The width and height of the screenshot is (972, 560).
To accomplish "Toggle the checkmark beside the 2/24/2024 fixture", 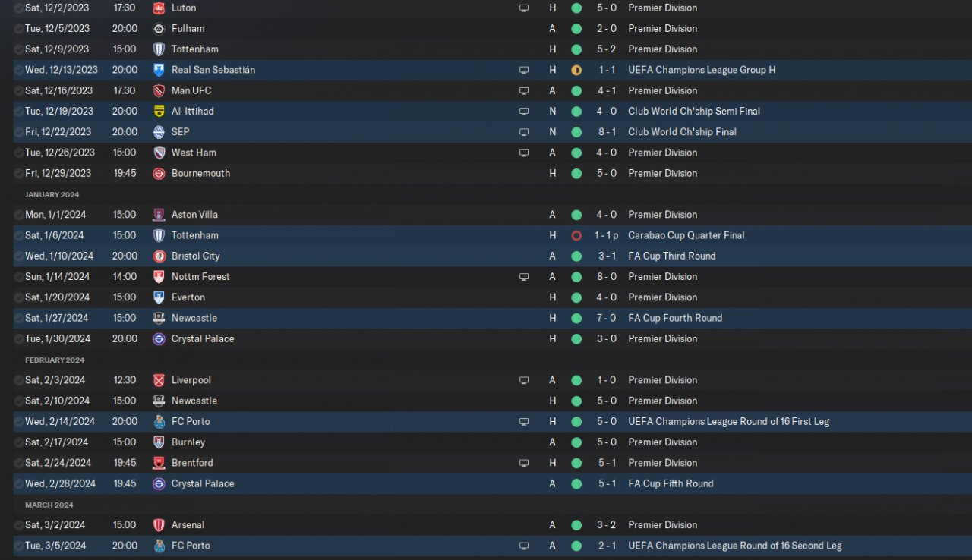I will coord(18,463).
